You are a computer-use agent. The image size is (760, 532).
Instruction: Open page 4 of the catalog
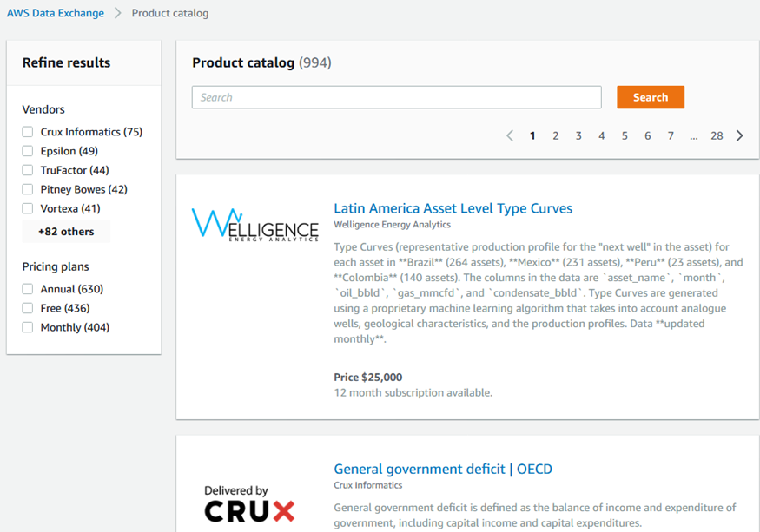pyautogui.click(x=602, y=135)
